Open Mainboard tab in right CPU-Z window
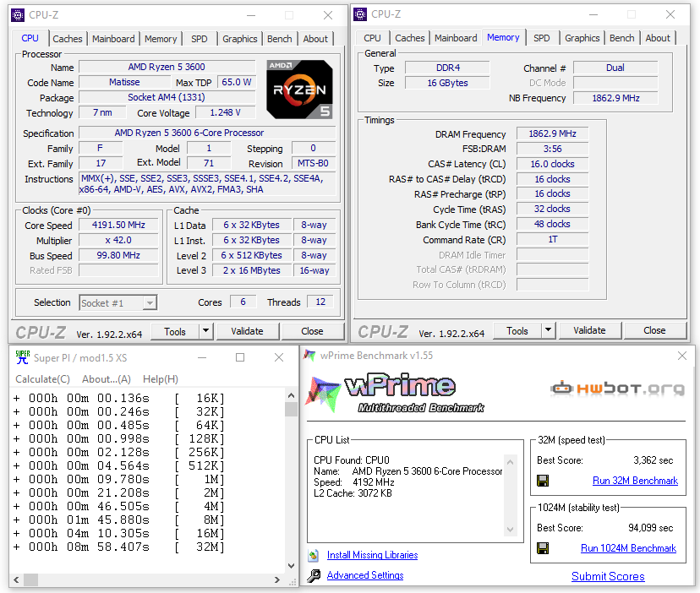Screen dimensions: 700x593 point(456,38)
